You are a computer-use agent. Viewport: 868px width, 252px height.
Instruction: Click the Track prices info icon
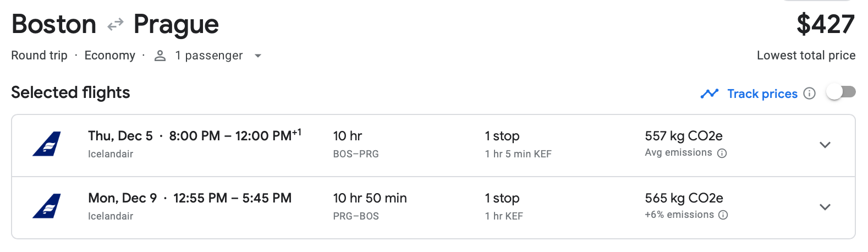809,94
